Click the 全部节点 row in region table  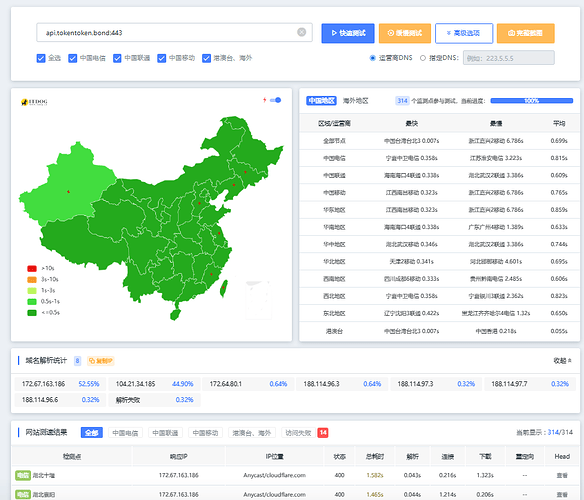tap(439, 141)
